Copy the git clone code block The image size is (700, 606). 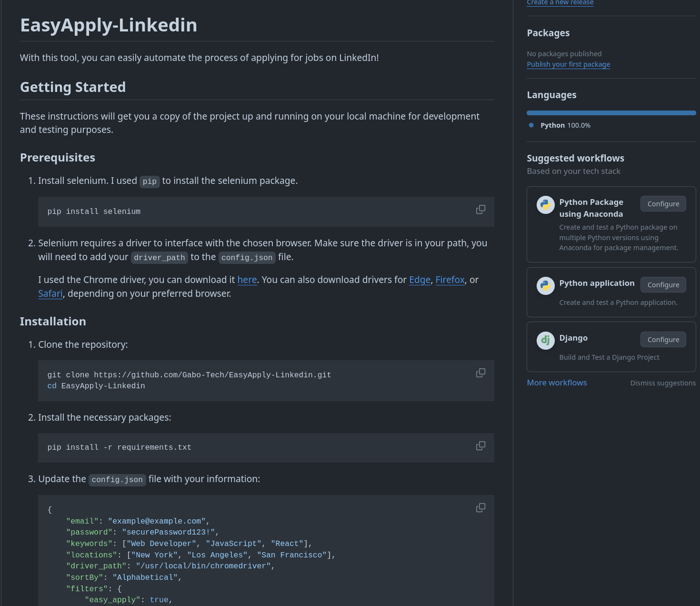click(480, 373)
